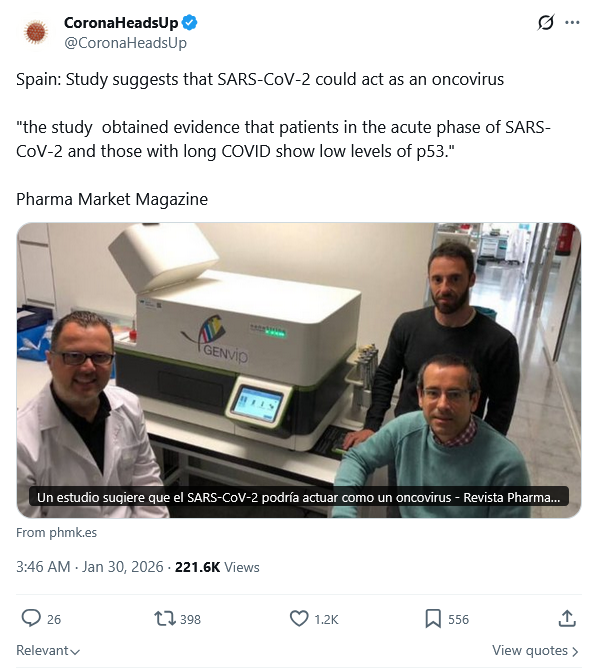
Task: Open the share upload arrow icon
Action: (567, 619)
